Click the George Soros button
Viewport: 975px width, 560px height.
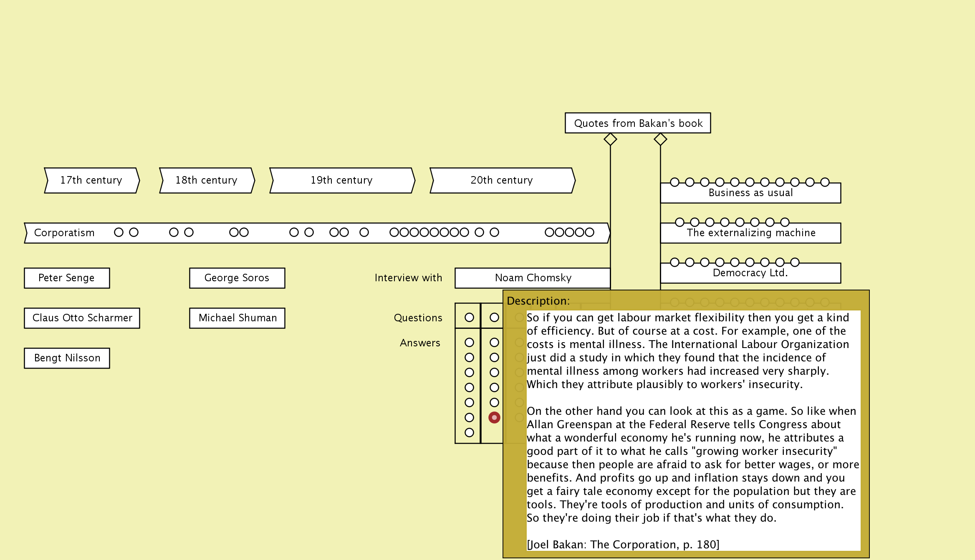(x=237, y=278)
